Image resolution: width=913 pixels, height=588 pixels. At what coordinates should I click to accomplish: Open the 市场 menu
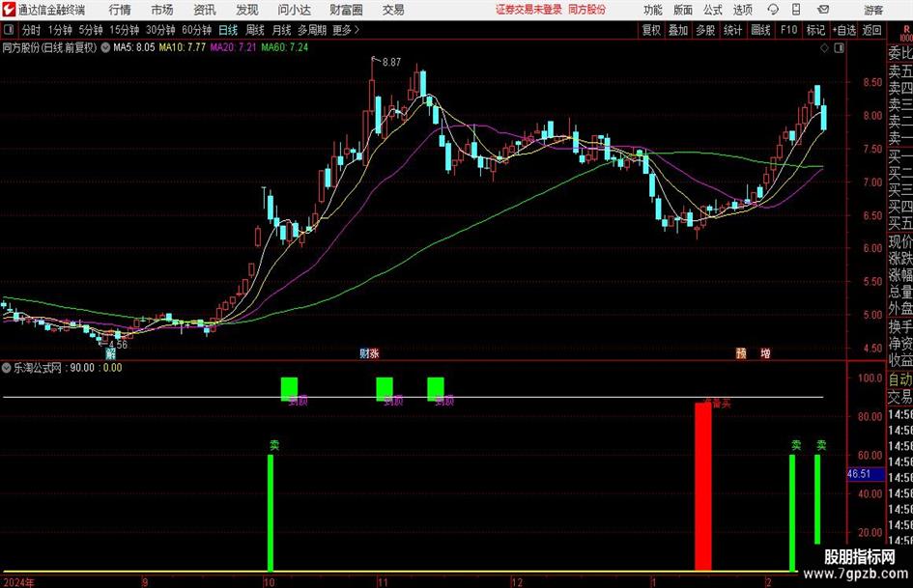coord(162,10)
